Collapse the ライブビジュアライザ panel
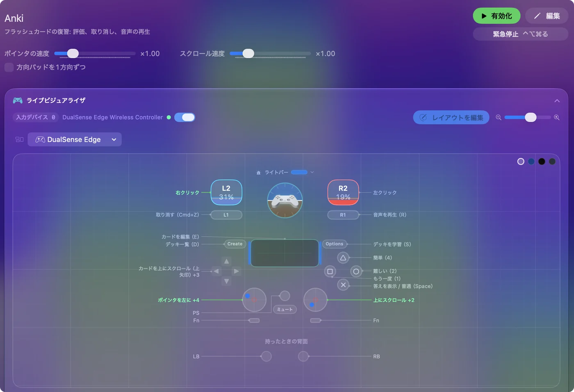574x392 pixels. click(x=557, y=101)
